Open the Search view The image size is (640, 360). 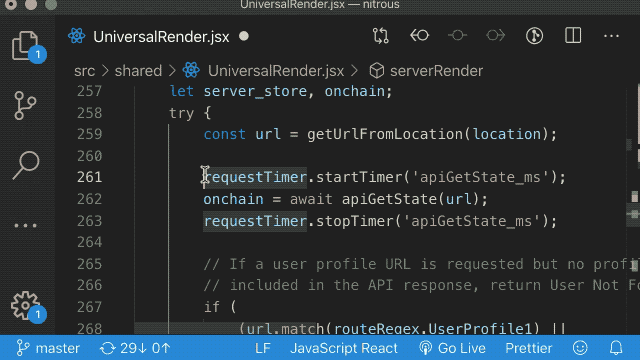pyautogui.click(x=25, y=165)
